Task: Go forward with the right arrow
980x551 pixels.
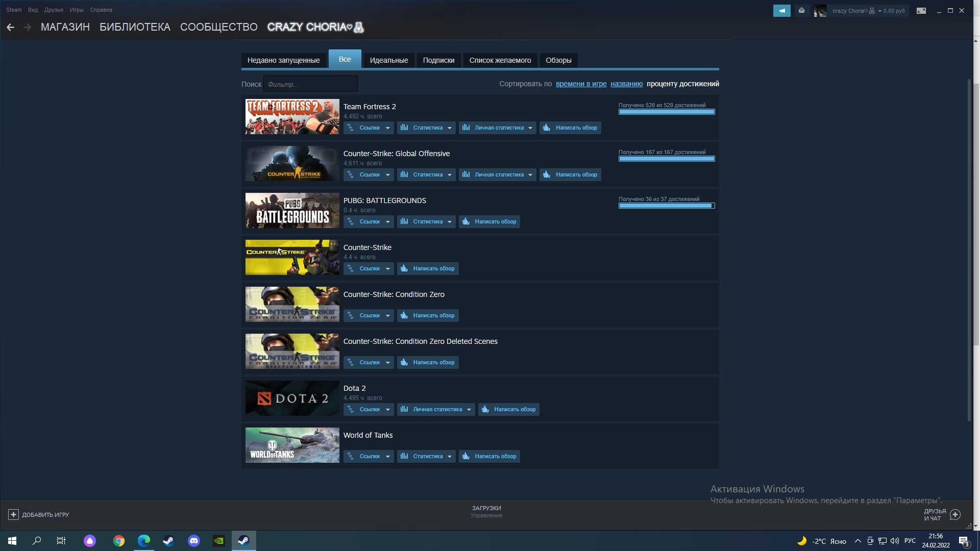Action: [28, 27]
